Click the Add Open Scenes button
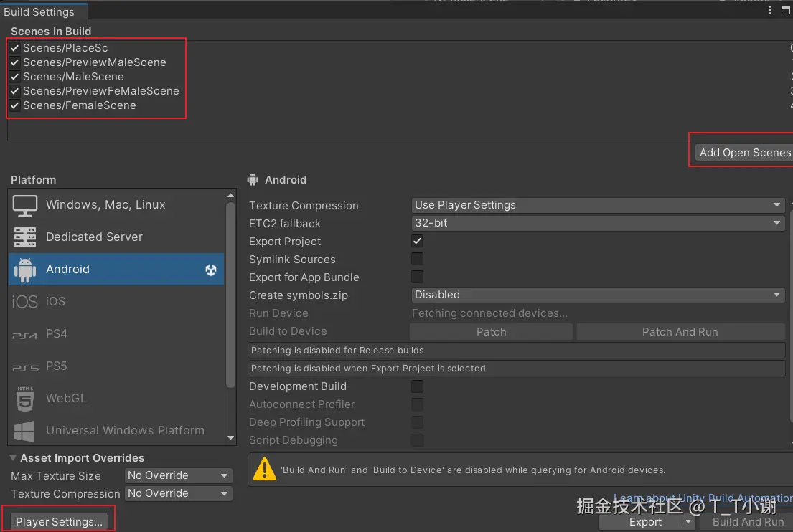 (744, 153)
